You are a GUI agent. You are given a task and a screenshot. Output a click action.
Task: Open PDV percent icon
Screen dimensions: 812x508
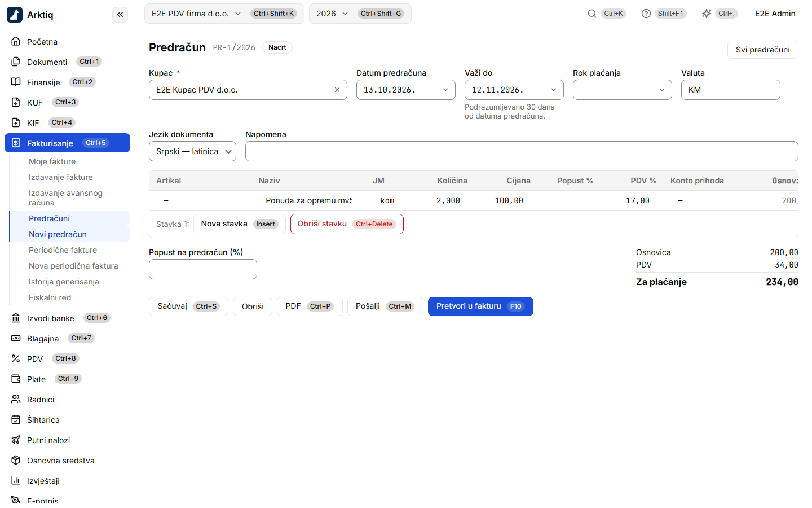[x=16, y=358]
